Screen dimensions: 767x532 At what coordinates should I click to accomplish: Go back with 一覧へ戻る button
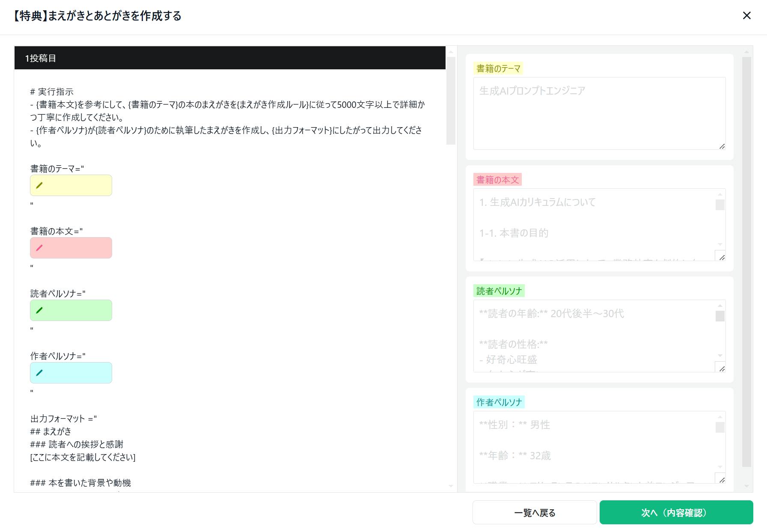[x=534, y=512]
